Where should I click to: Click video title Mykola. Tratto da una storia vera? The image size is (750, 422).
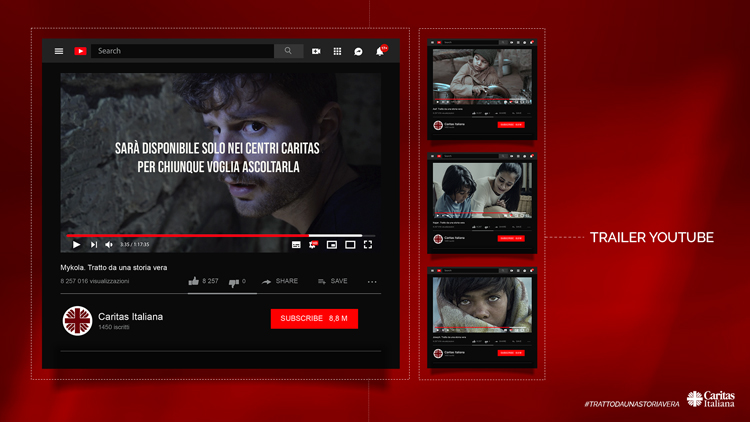(114, 267)
